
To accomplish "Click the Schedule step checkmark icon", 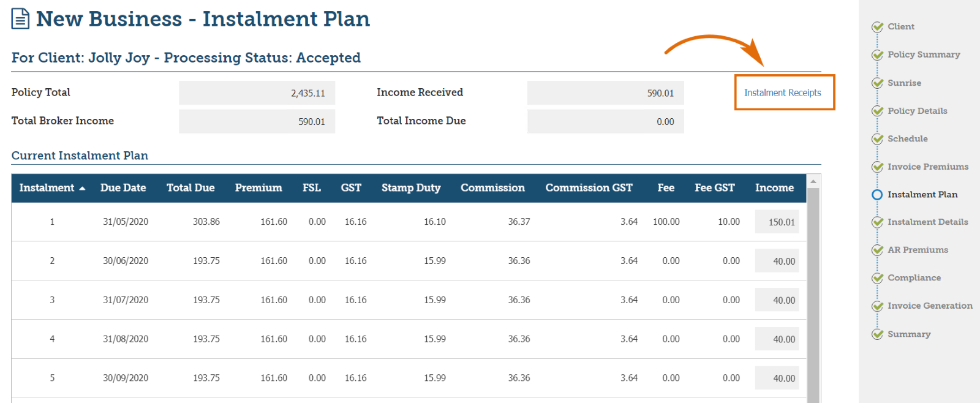I will (x=877, y=139).
